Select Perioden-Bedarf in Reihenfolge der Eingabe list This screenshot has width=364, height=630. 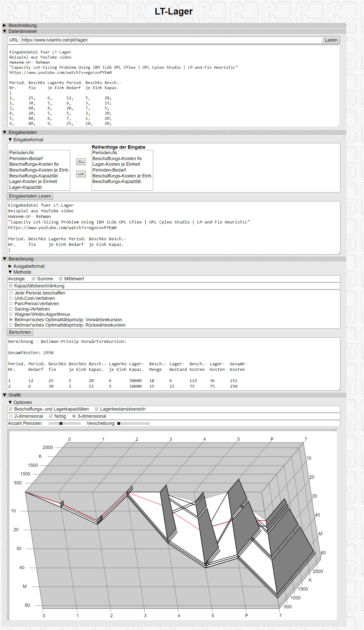point(109,170)
